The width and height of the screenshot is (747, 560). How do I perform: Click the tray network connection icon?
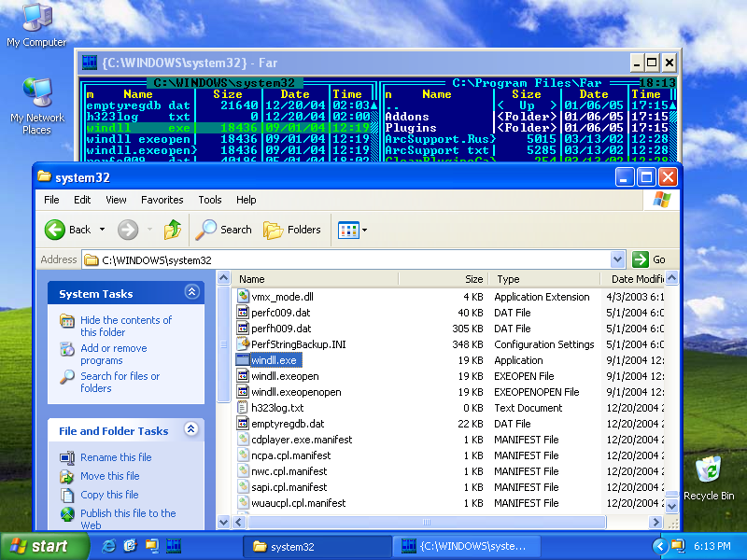(x=678, y=546)
